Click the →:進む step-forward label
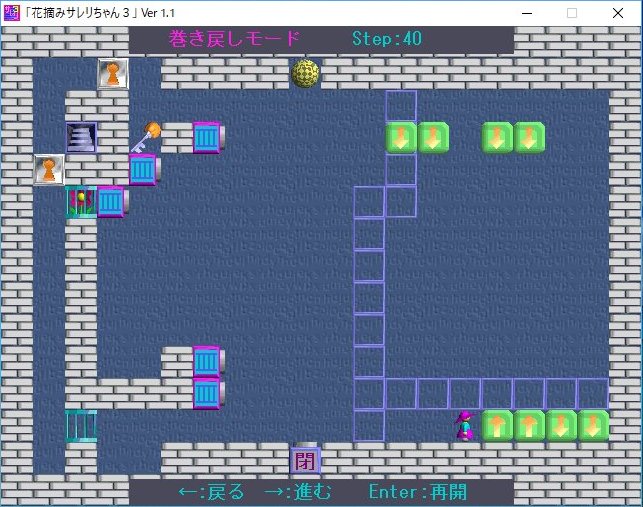643x507 pixels. pyautogui.click(x=296, y=492)
